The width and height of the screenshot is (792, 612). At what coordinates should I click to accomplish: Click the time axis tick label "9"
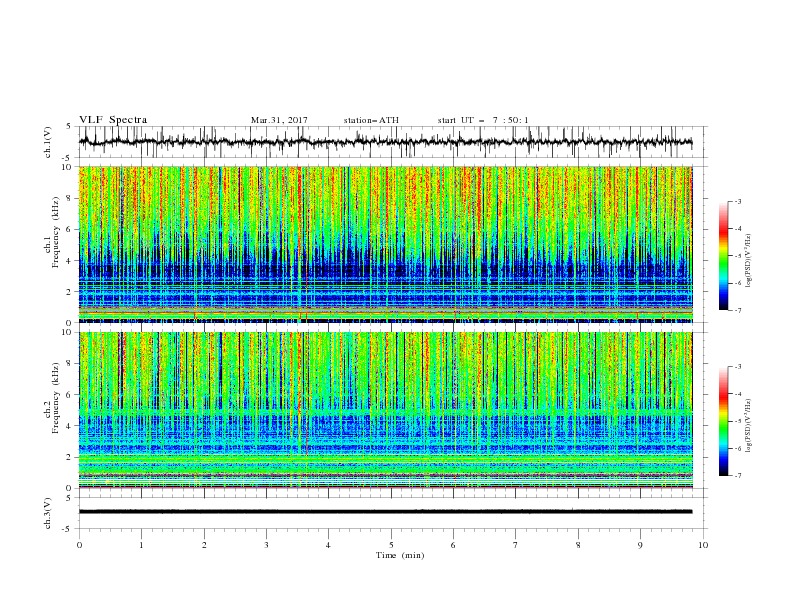point(640,545)
